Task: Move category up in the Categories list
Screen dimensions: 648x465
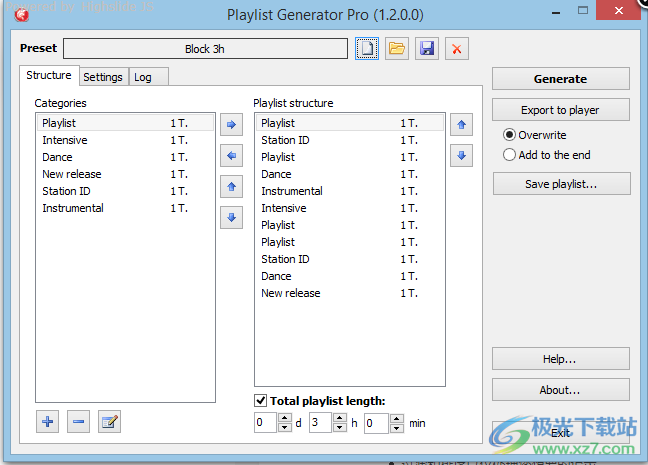Action: [x=231, y=187]
